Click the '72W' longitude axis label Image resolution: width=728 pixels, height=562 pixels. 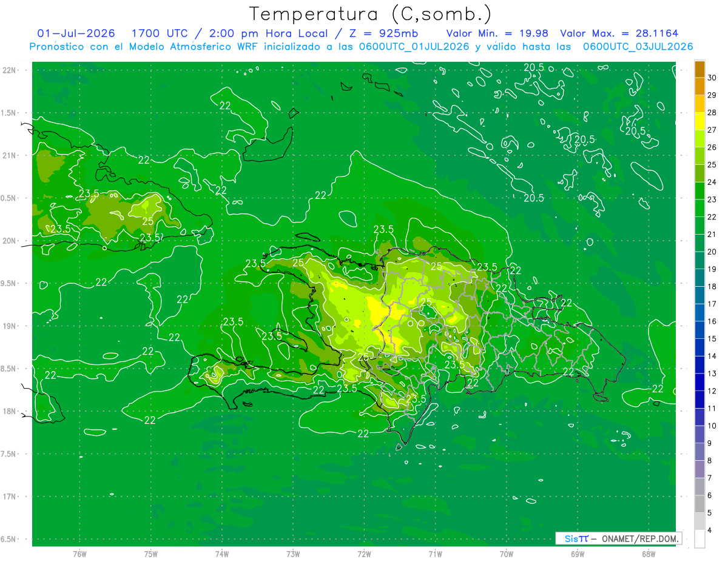364,554
